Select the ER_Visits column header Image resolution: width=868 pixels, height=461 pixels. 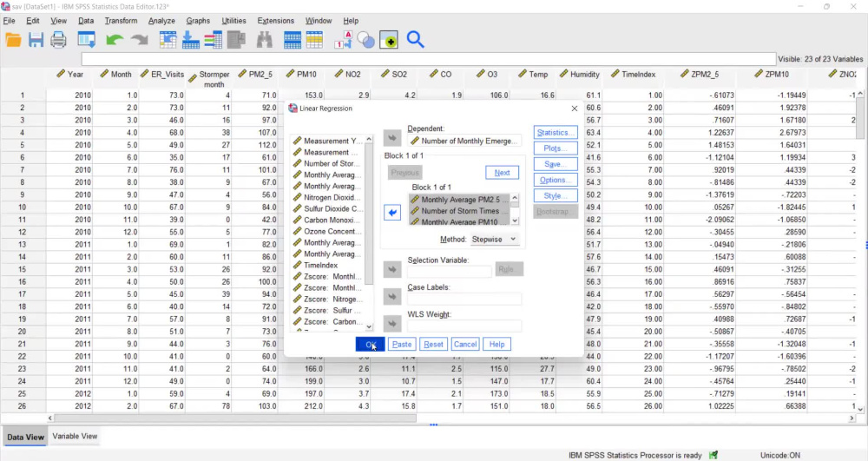[x=161, y=74]
